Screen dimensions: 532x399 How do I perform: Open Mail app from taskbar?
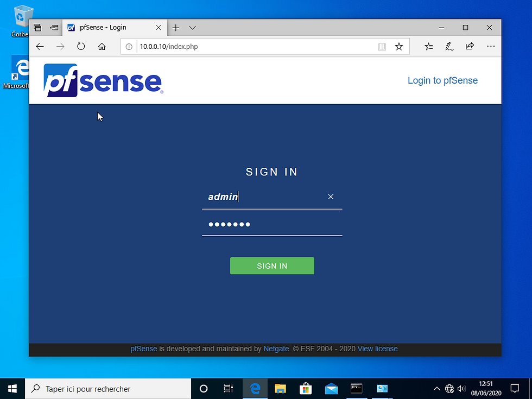coord(331,389)
